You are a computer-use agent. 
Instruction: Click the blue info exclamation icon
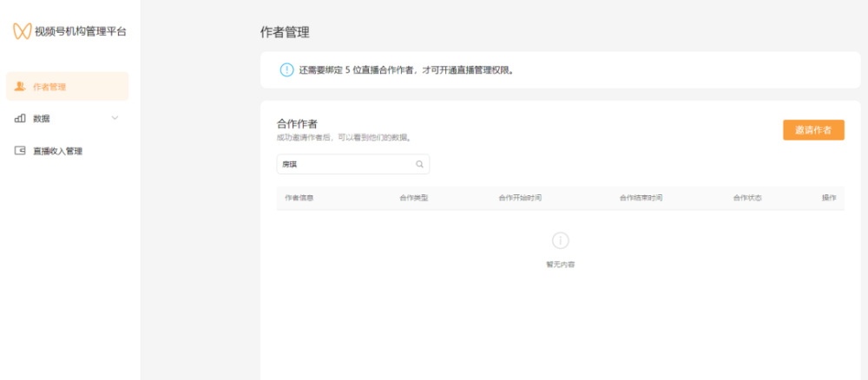pyautogui.click(x=286, y=70)
